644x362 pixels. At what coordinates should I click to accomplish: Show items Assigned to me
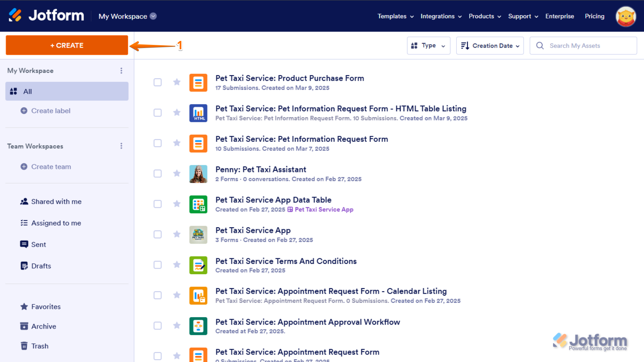[x=50, y=223]
